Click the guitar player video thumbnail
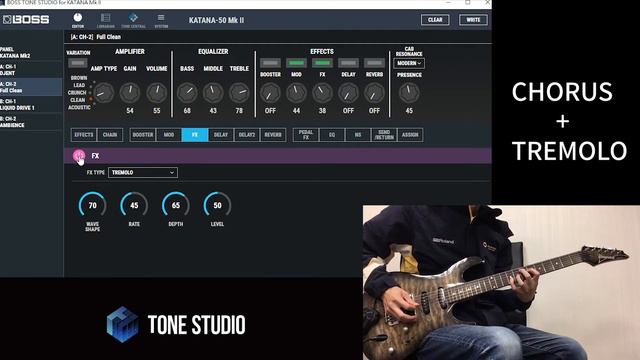The width and height of the screenshot is (640, 360). point(501,282)
